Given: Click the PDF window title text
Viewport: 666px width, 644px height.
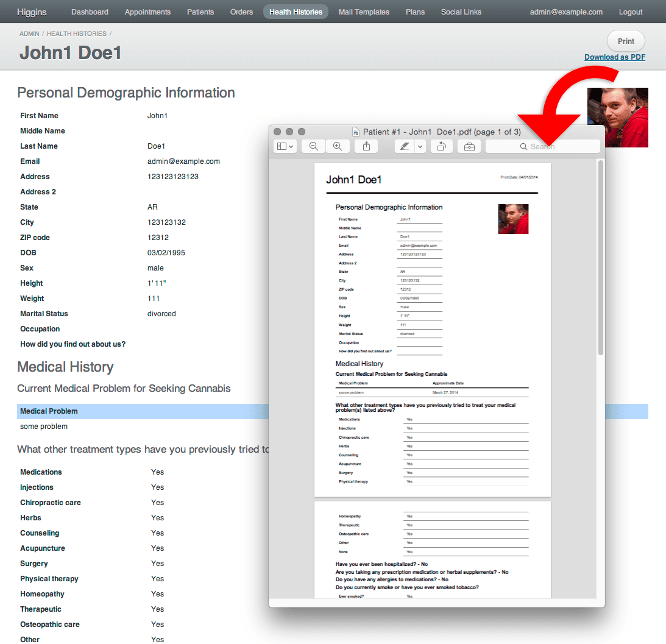Looking at the screenshot, I should coord(442,132).
